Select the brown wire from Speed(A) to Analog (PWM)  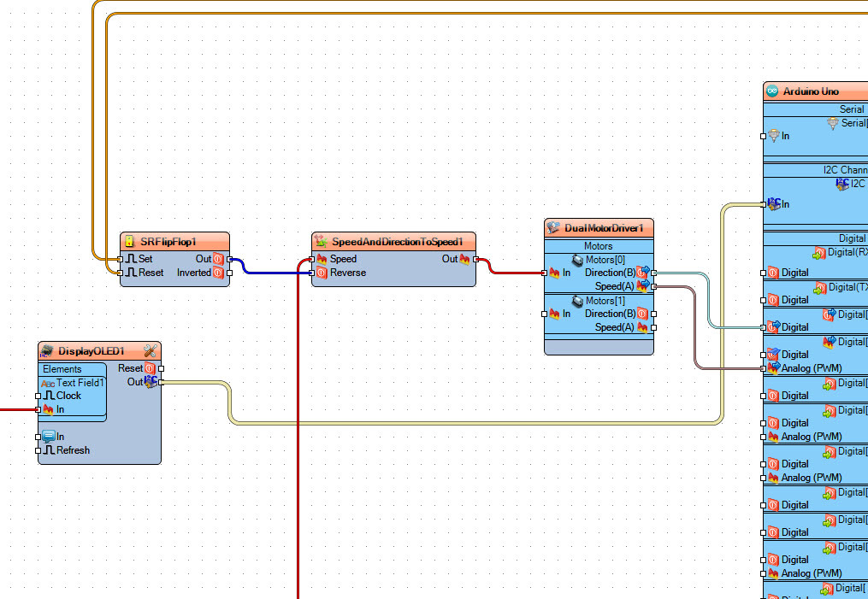[x=694, y=329]
